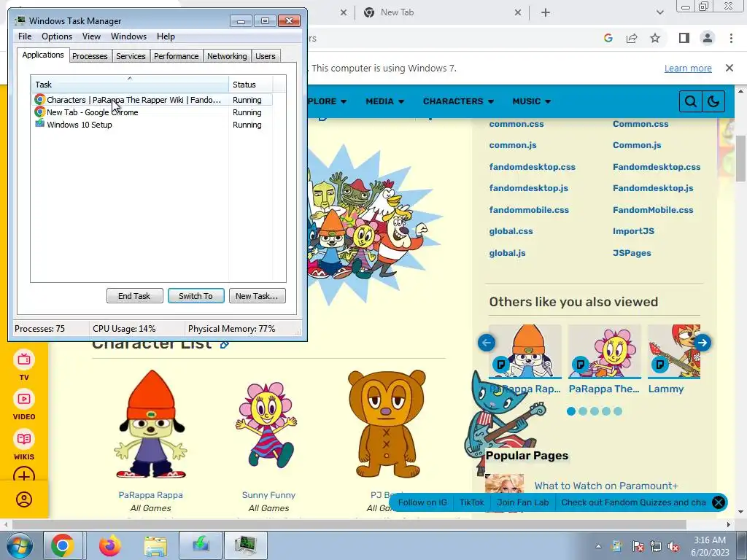Sort tasks by the Task column header
This screenshot has height=560, width=747.
pos(130,85)
